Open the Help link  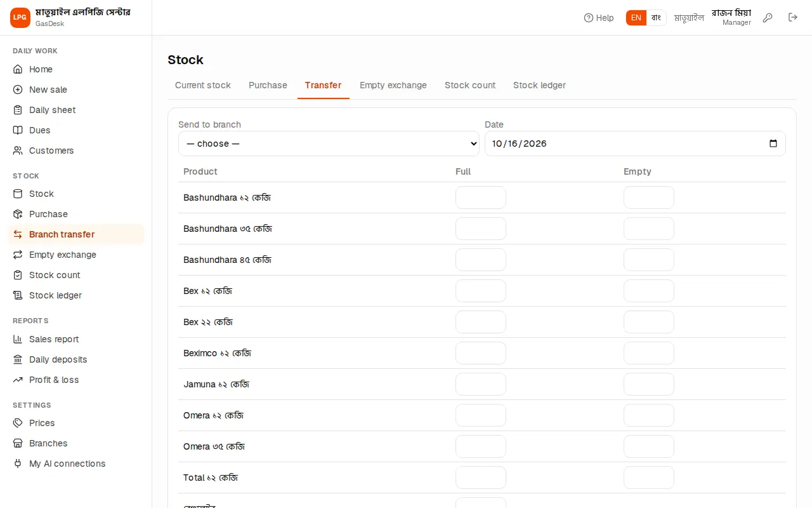click(599, 18)
